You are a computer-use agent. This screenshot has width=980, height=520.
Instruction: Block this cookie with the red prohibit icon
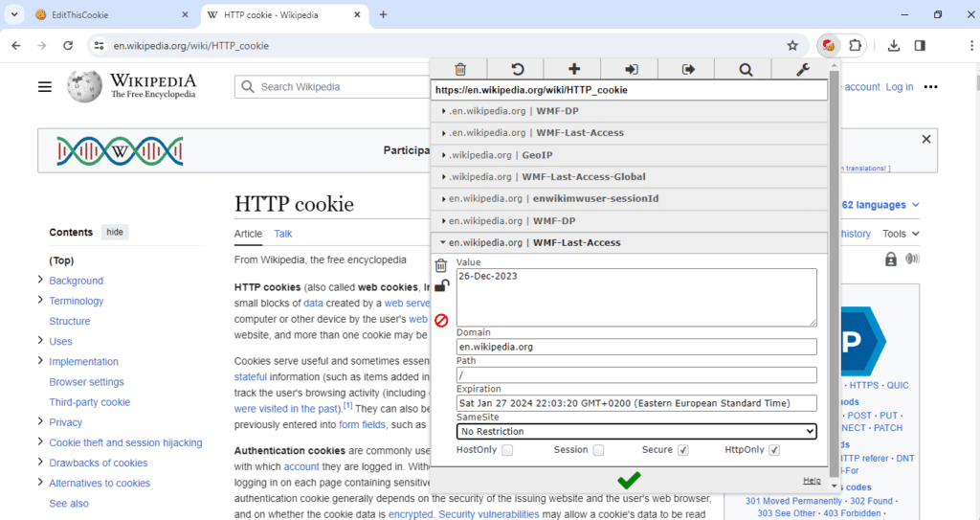tap(441, 321)
